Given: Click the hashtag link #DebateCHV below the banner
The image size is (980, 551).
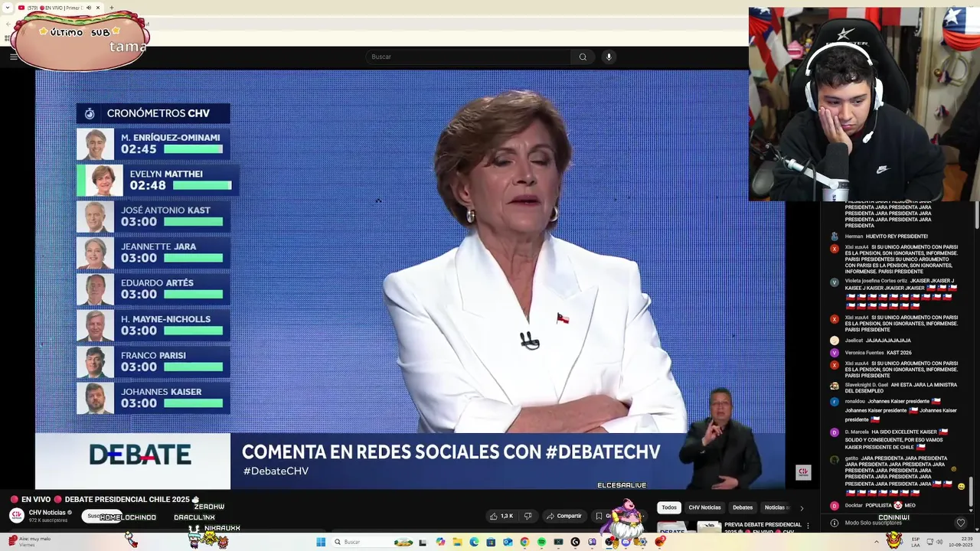Looking at the screenshot, I should [x=276, y=471].
